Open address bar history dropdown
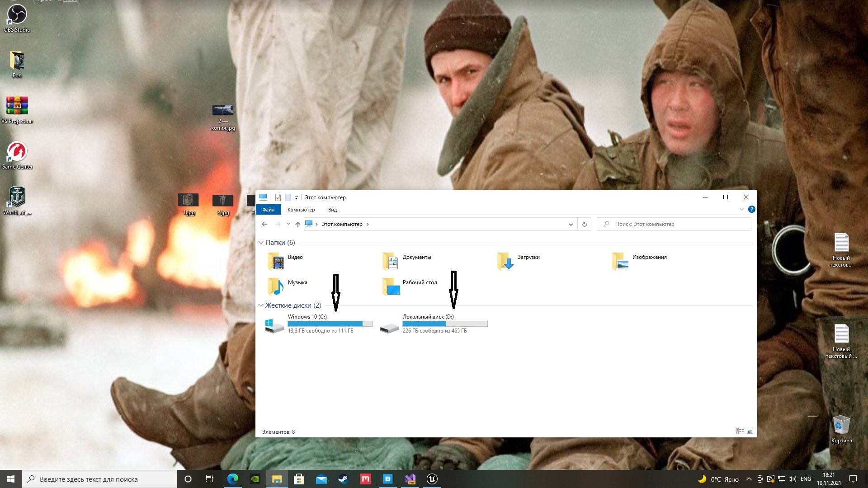 pos(571,224)
